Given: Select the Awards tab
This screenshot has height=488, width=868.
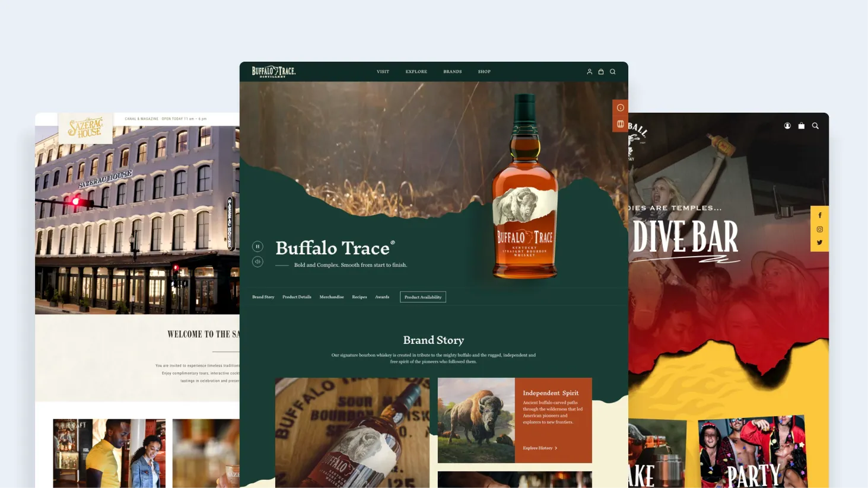Looking at the screenshot, I should click(382, 297).
